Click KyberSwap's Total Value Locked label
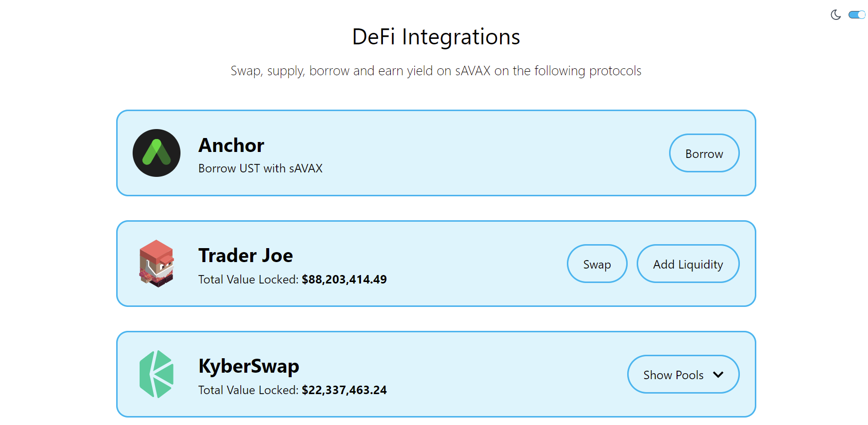The width and height of the screenshot is (868, 425). (x=248, y=390)
